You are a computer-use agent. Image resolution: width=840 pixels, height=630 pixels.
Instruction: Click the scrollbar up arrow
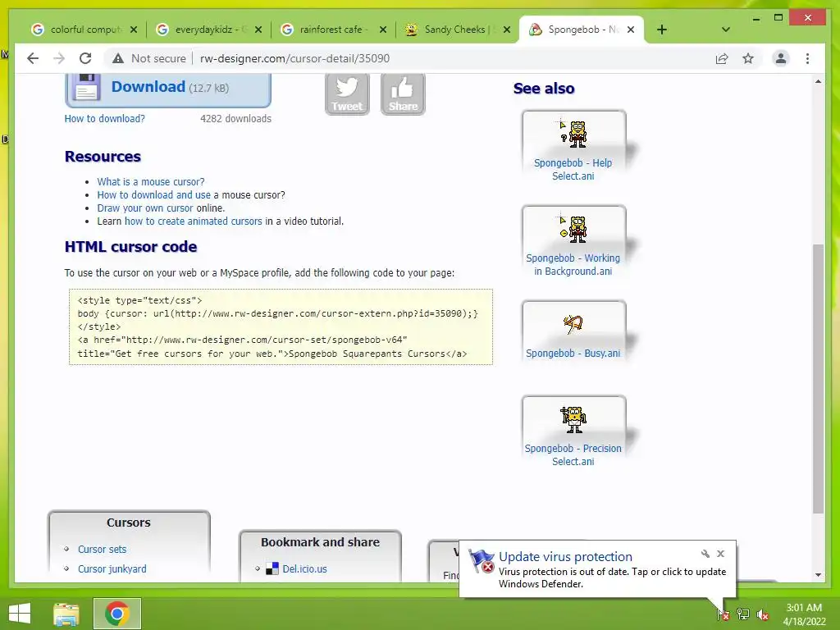(x=818, y=81)
